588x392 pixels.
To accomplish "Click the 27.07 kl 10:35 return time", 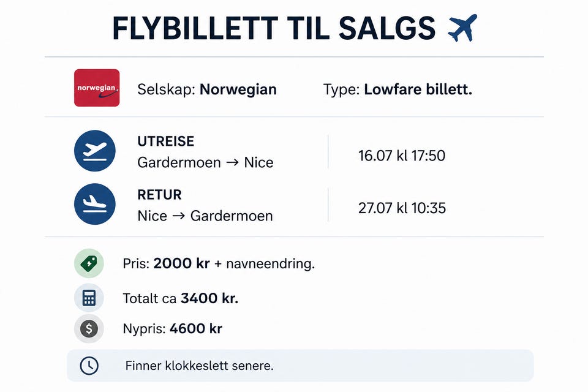I will click(x=402, y=208).
